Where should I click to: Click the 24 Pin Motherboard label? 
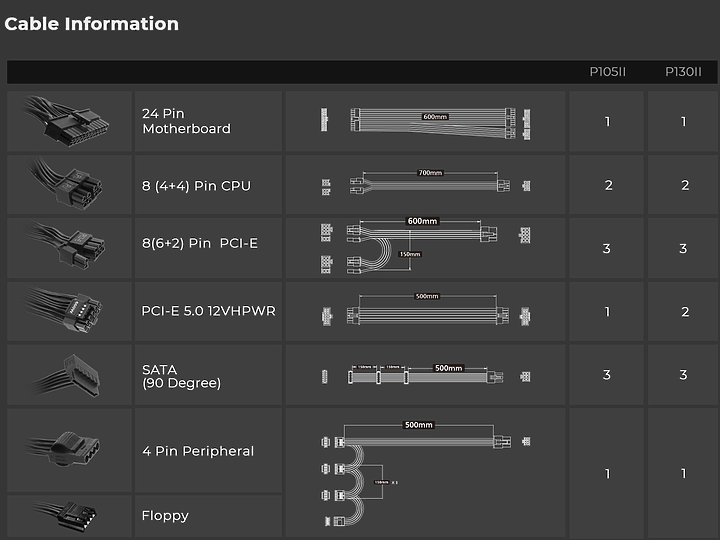186,121
